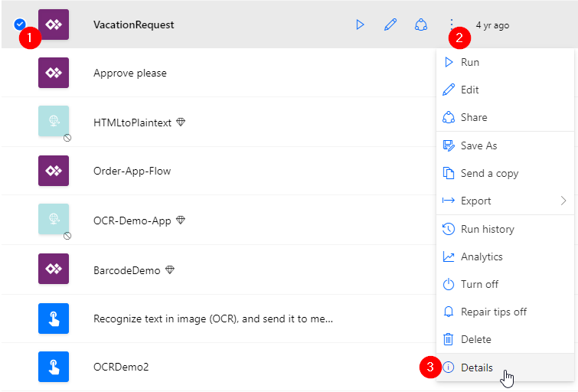Click the 4 yr ago modified time
This screenshot has width=578, height=392.
click(492, 25)
